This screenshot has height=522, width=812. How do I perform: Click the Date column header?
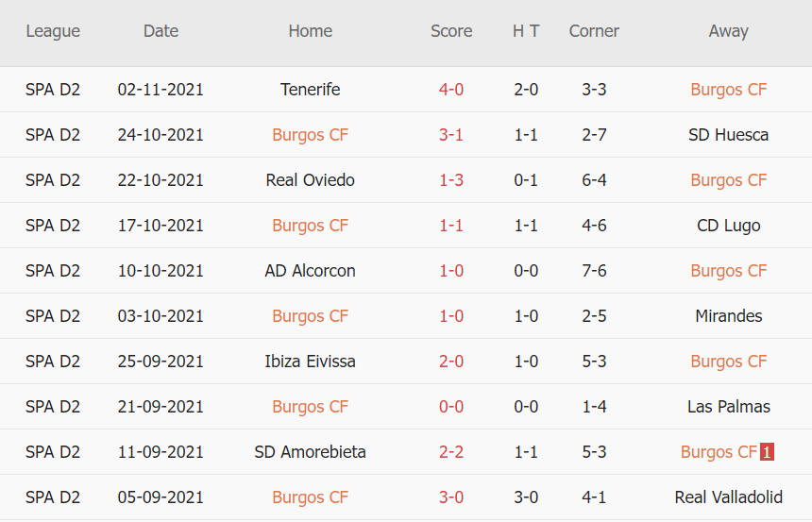point(161,31)
